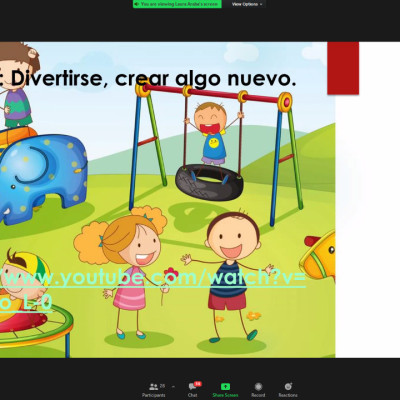Click the Record label text

click(x=258, y=395)
